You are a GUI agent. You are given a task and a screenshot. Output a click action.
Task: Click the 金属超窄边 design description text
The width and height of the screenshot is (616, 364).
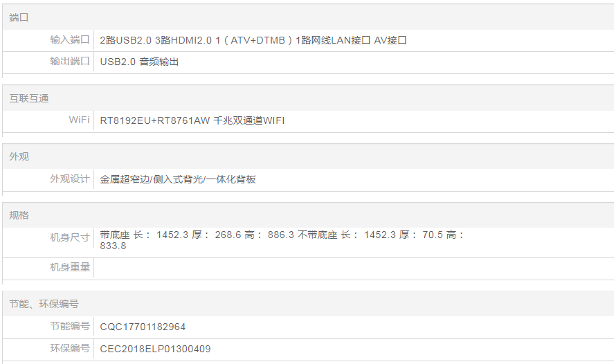point(178,180)
